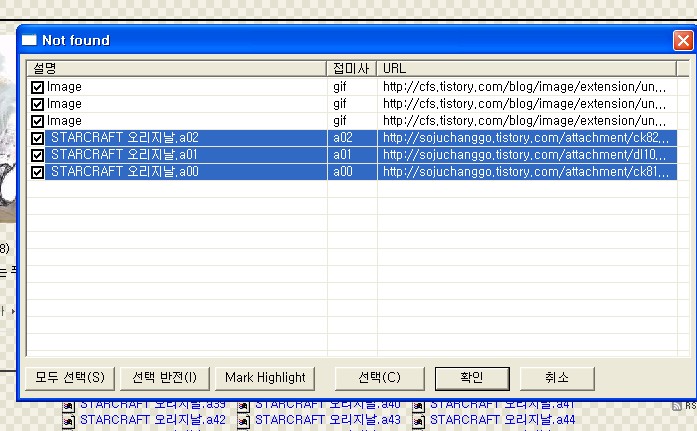Click the attachment/ck81 URL cell
Viewport: 697px width, 431px height.
(x=527, y=172)
